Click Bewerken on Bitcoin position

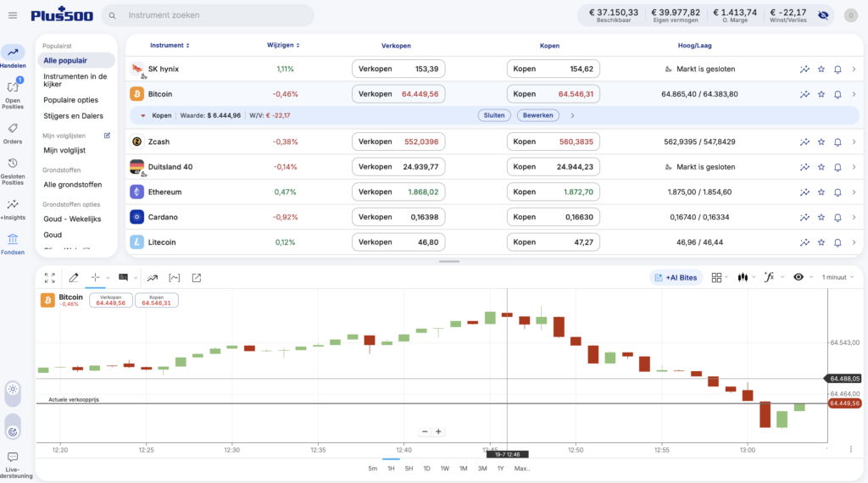click(537, 115)
